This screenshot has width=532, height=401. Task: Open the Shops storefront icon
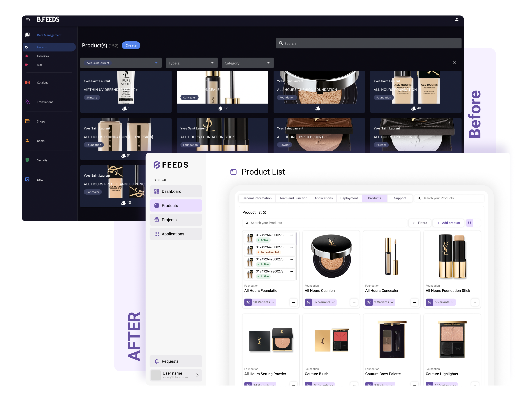[x=27, y=121]
